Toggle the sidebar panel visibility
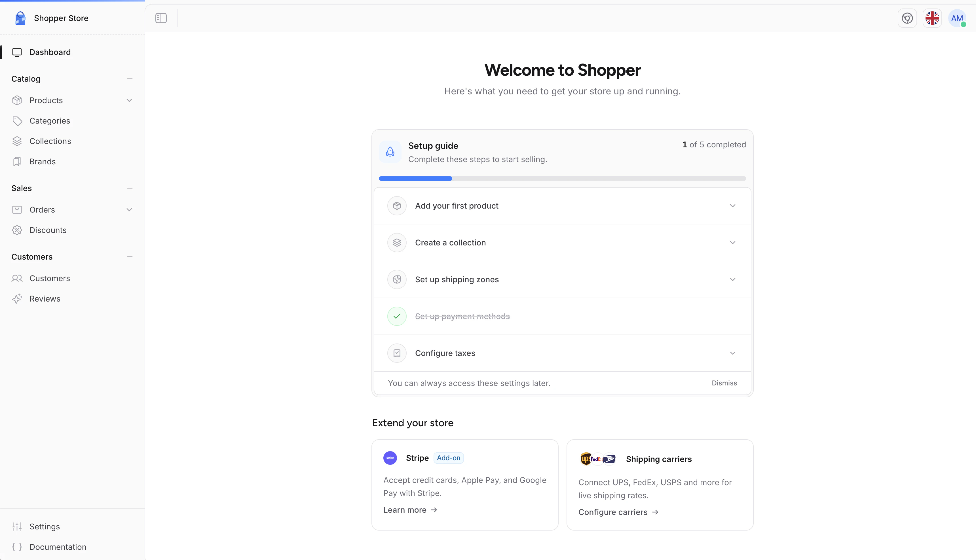Viewport: 976px width, 560px height. (161, 18)
